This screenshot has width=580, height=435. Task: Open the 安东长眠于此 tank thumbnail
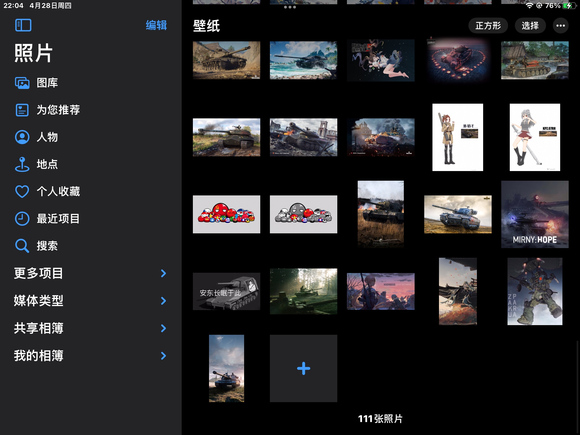click(226, 291)
